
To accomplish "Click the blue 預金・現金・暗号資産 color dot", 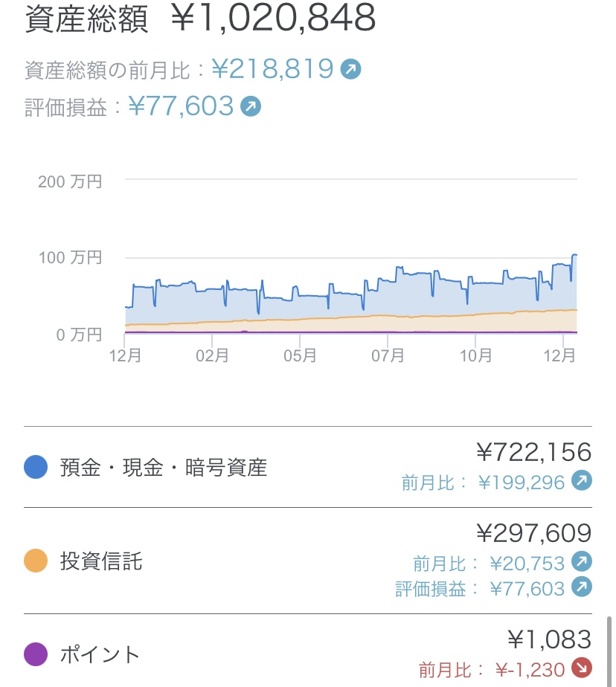I will tap(36, 467).
